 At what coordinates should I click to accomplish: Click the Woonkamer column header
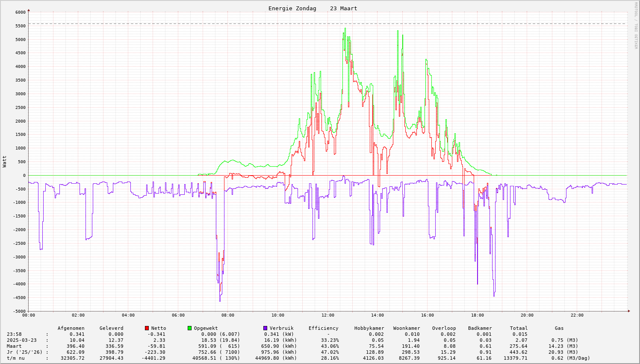pyautogui.click(x=407, y=328)
